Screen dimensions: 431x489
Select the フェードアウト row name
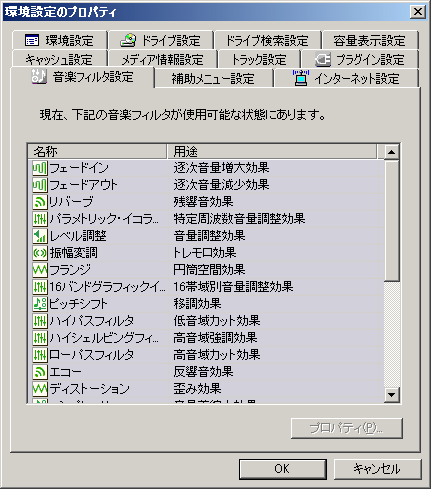[83, 185]
